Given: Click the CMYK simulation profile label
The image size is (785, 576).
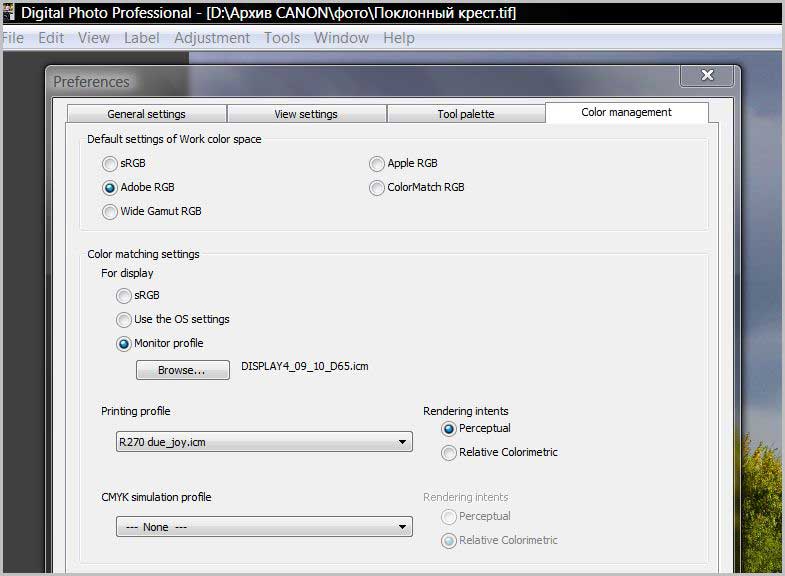Looking at the screenshot, I should [156, 497].
